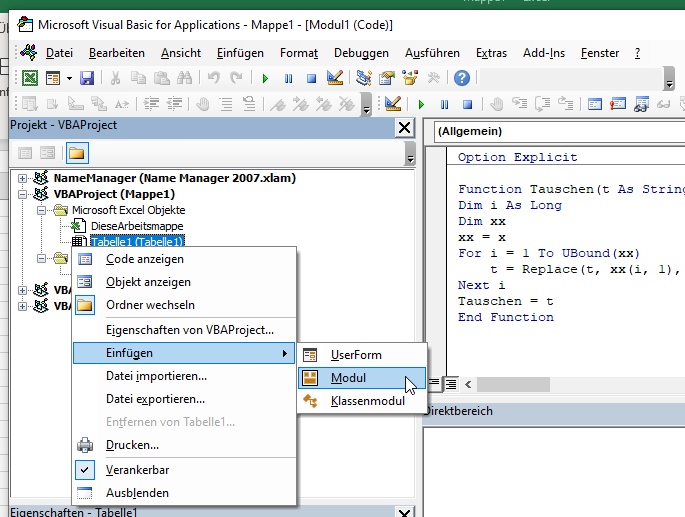685x517 pixels.
Task: Open Eigenschaften von VBAProject entry
Action: click(184, 330)
